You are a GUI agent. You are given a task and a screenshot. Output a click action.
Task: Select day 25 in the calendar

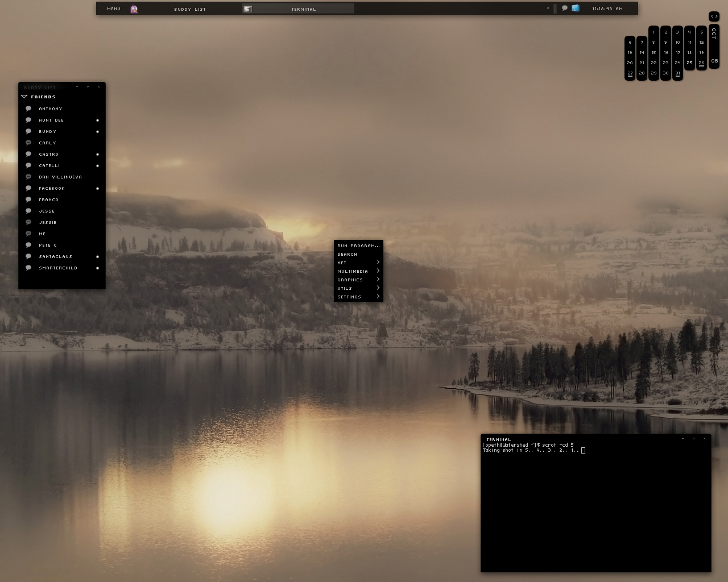tap(689, 63)
